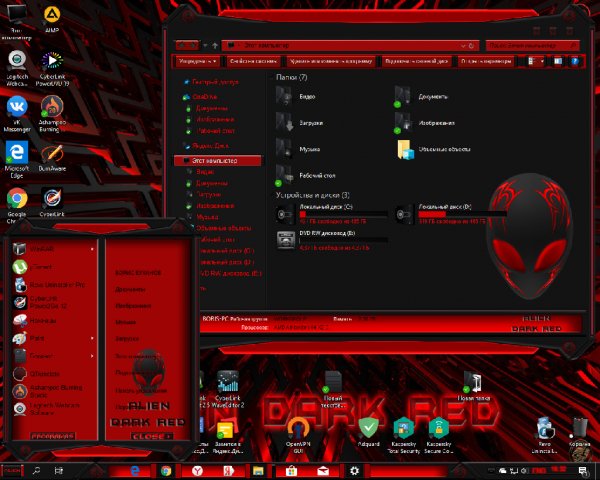600x480 pixels.
Task: Open Yandex Browser from taskbar
Action: (x=197, y=471)
